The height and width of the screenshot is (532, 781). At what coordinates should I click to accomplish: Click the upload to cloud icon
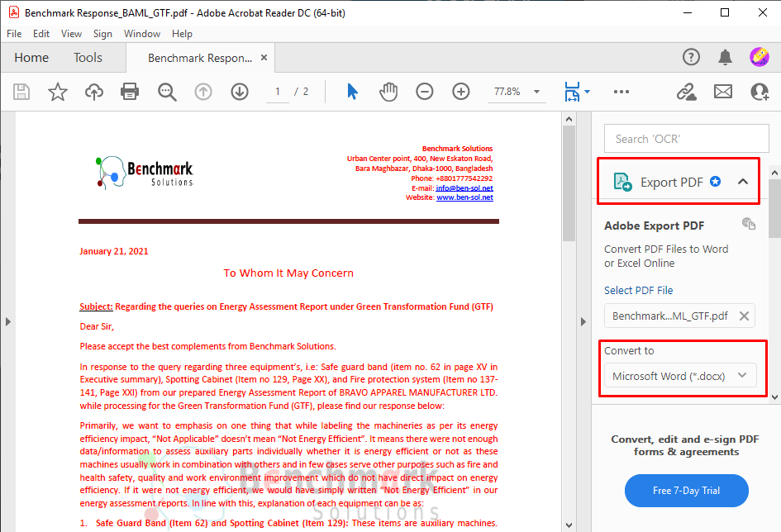tap(93, 92)
